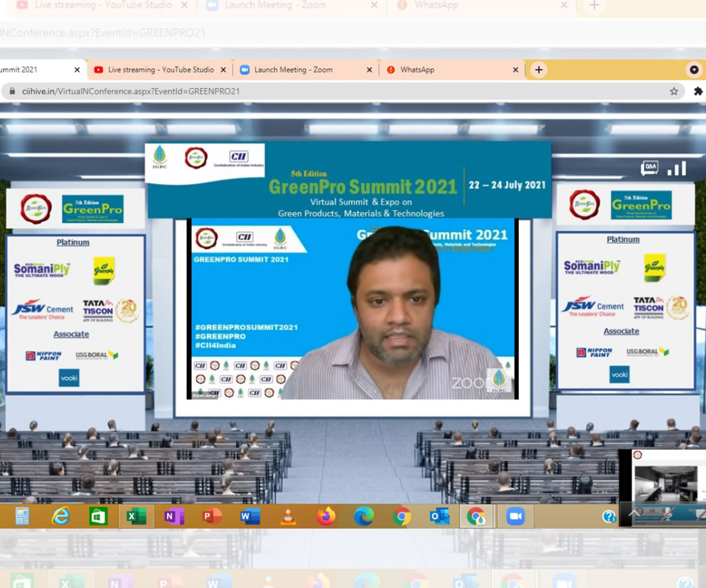Bookmark this page with the star icon
Viewport: 706px width, 588px height.
(x=674, y=91)
